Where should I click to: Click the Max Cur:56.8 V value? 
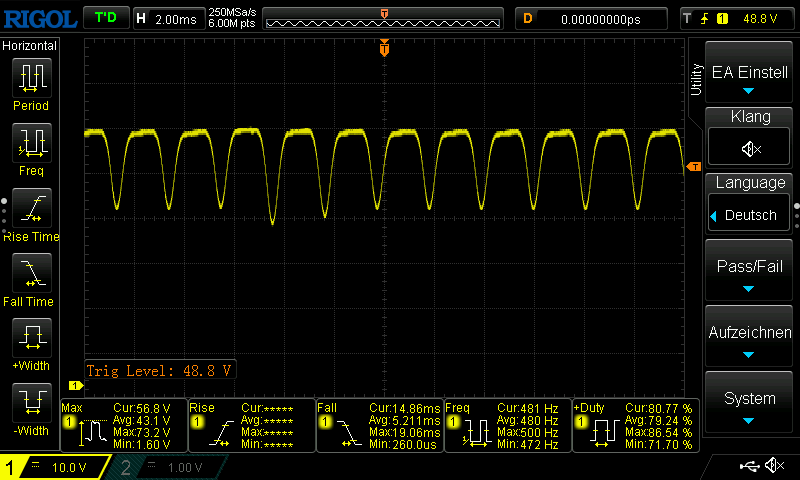(x=142, y=409)
